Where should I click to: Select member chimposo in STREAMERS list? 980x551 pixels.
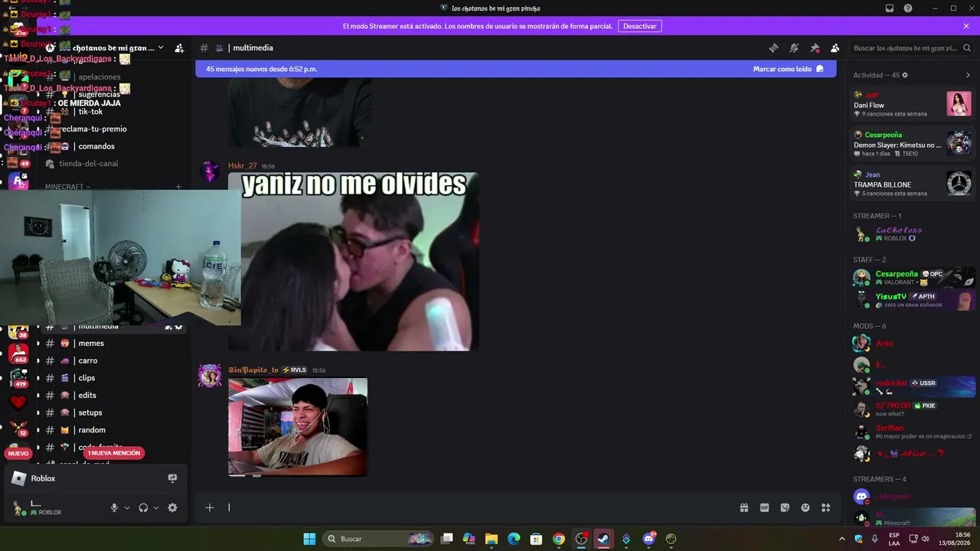(x=913, y=497)
